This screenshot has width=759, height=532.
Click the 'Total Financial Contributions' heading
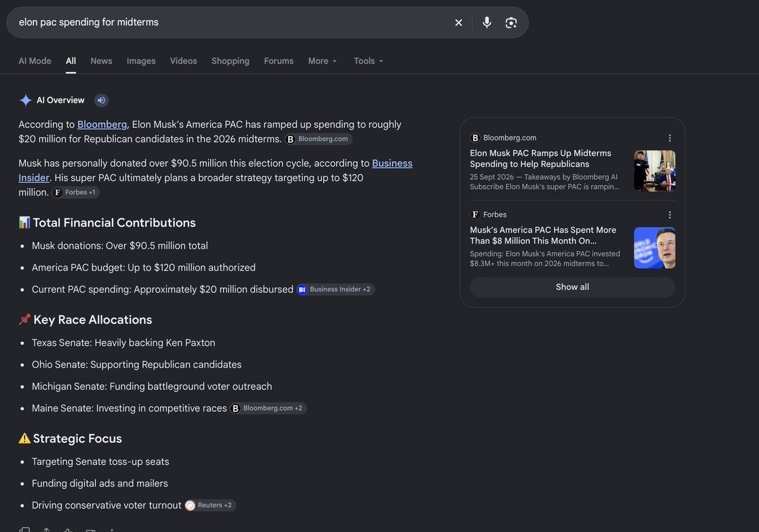tap(114, 223)
